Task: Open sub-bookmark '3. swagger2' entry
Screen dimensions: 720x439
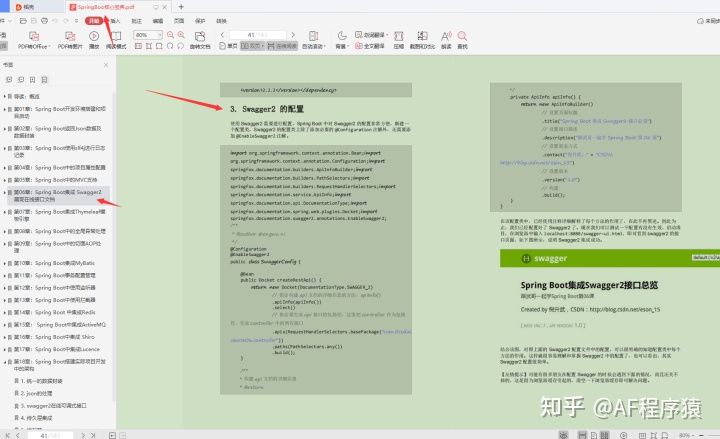Action: [53, 406]
